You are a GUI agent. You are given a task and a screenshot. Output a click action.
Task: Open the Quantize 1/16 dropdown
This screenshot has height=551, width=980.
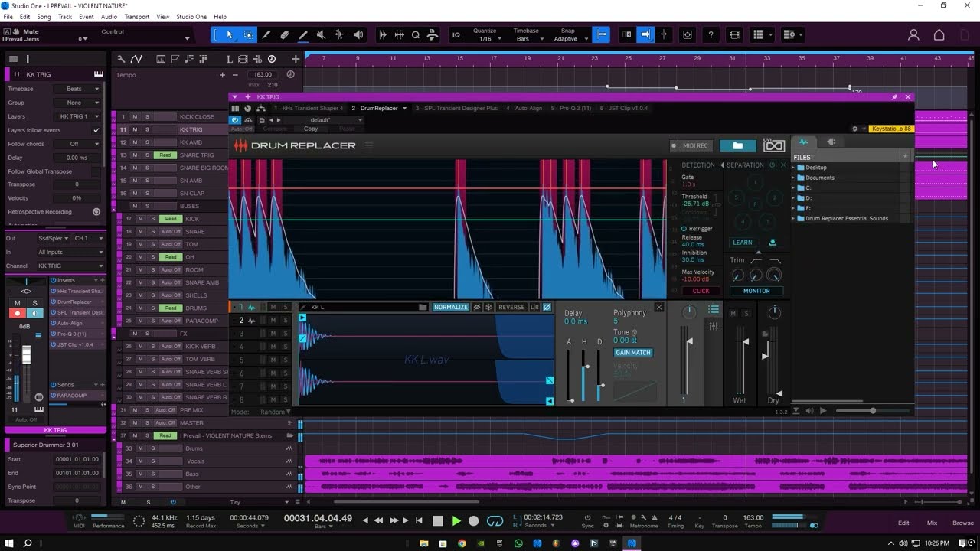(487, 38)
